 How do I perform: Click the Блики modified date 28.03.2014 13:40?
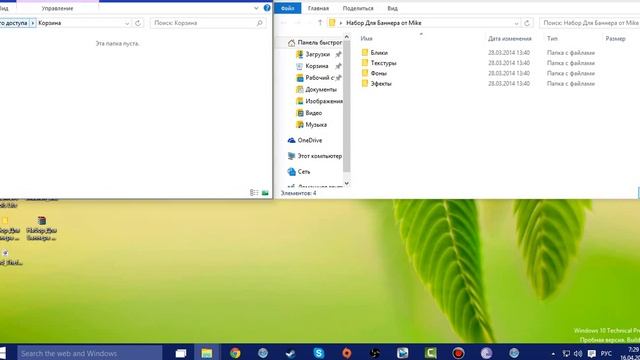509,53
